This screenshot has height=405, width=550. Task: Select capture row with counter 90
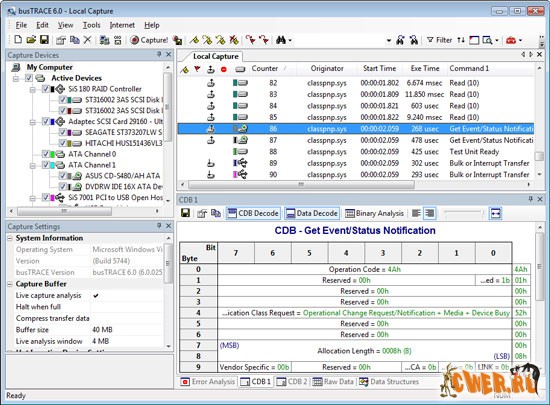click(x=356, y=175)
